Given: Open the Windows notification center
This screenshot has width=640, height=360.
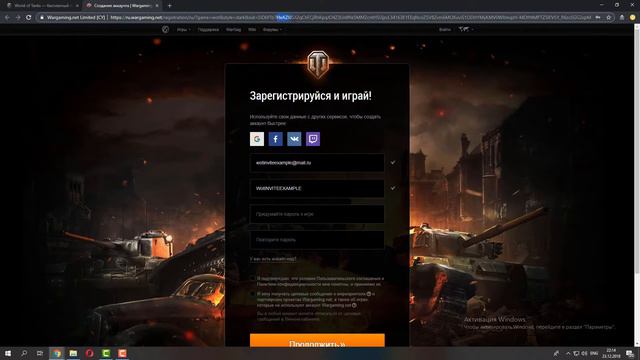Looking at the screenshot, I should tap(631, 353).
